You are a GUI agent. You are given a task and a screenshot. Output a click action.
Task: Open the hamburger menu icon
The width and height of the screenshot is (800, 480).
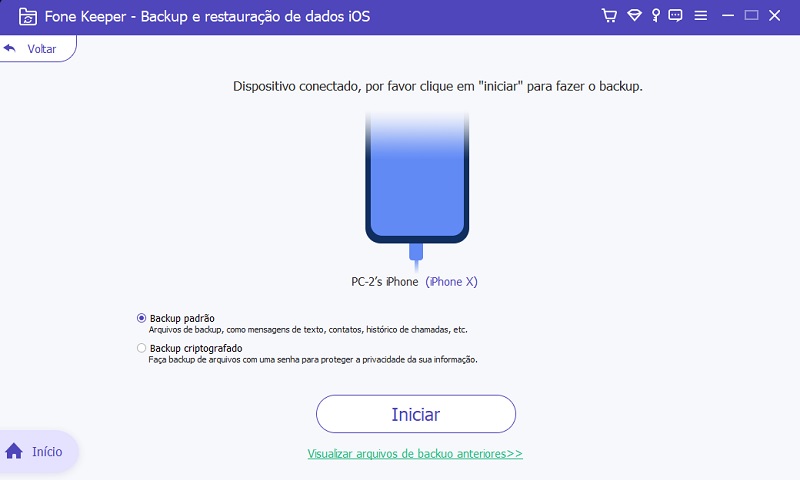[x=701, y=16]
